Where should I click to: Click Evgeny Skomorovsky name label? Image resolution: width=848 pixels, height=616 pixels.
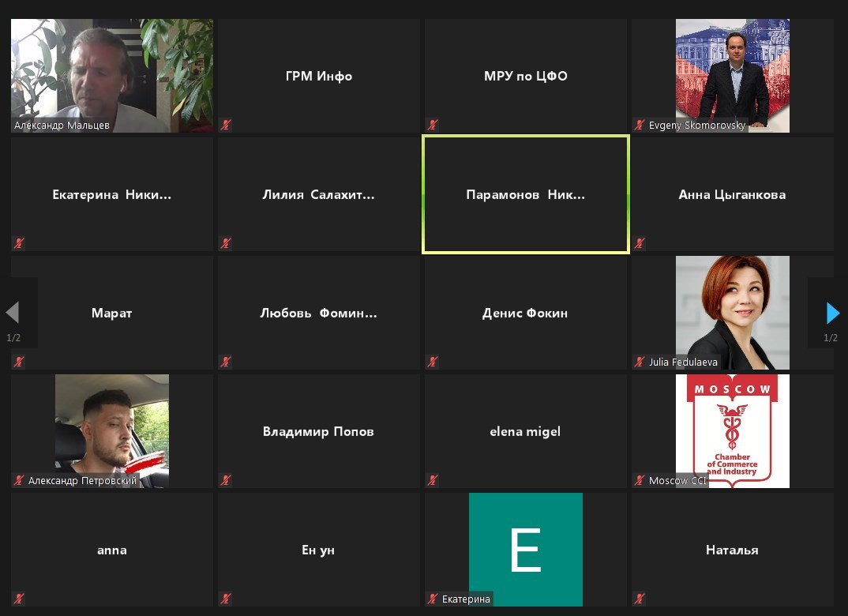(x=697, y=125)
